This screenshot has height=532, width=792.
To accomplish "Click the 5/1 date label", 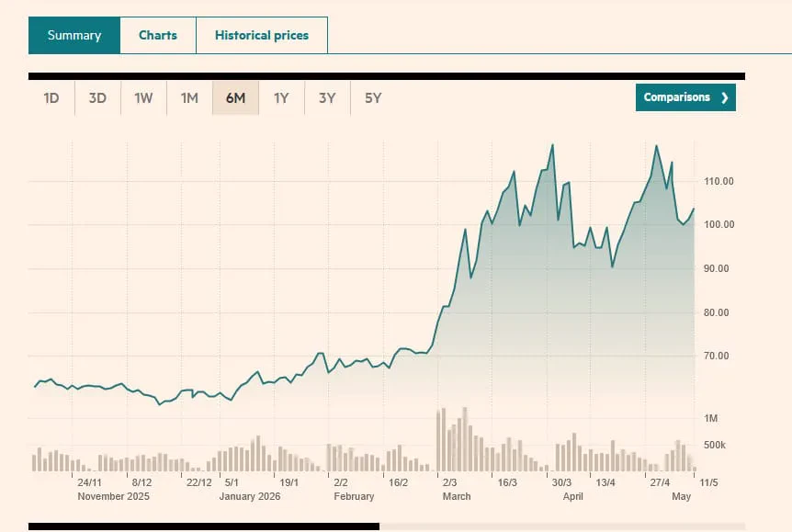I will (232, 482).
